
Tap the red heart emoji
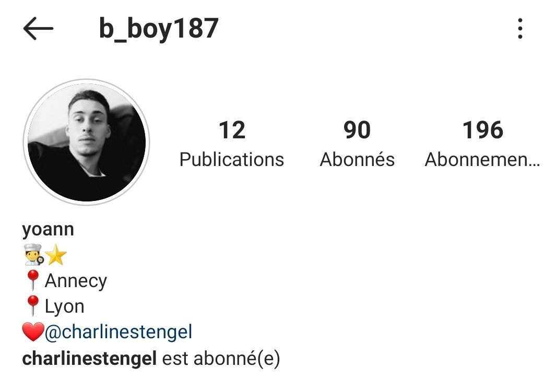(x=33, y=332)
